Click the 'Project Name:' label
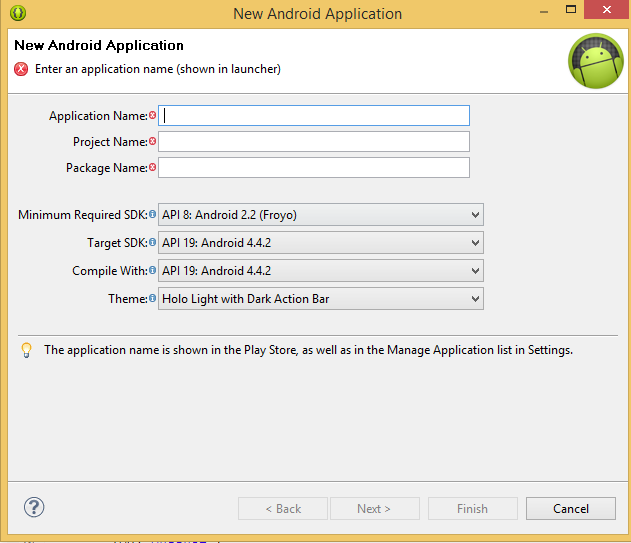Image resolution: width=631 pixels, height=543 pixels. (110, 142)
